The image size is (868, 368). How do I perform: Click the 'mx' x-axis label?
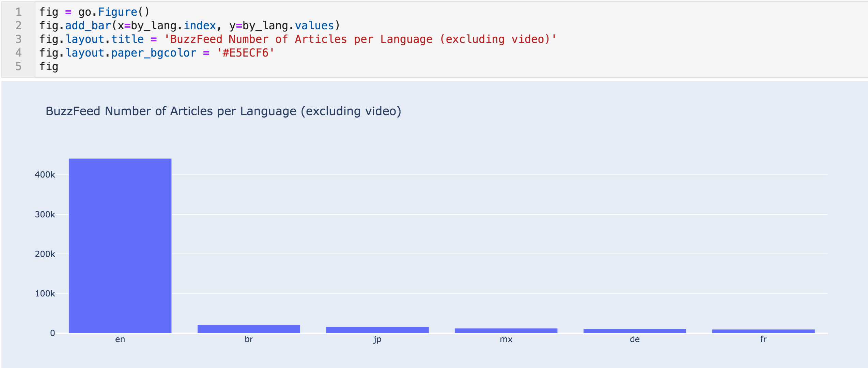(506, 339)
